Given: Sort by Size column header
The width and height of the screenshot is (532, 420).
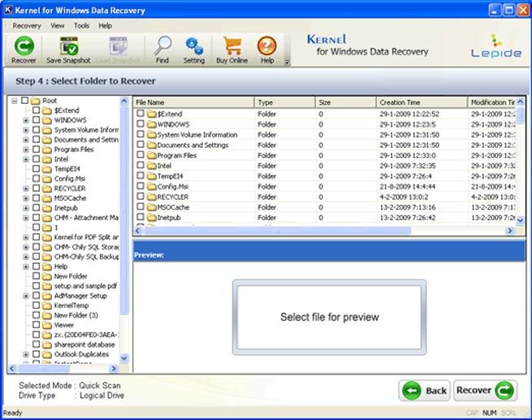Looking at the screenshot, I should point(346,102).
